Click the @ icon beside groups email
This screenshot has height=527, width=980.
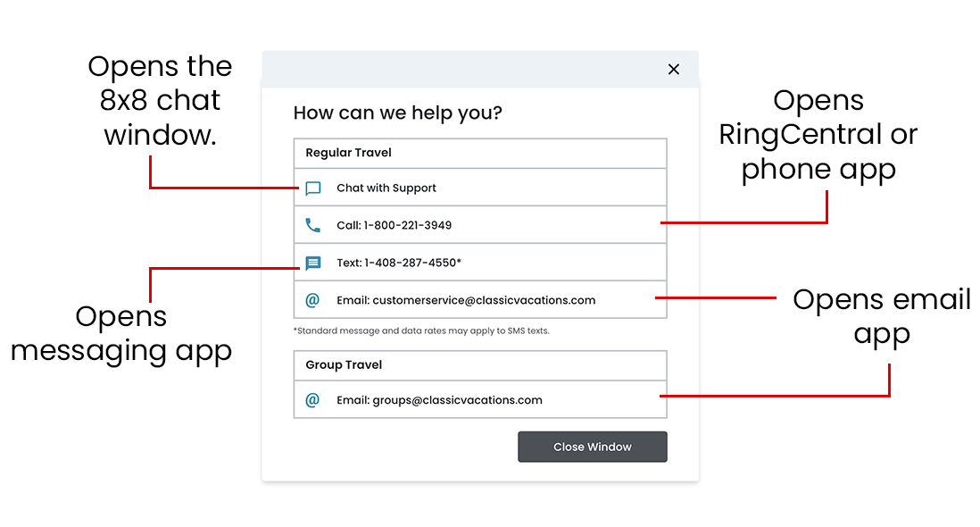[x=312, y=400]
